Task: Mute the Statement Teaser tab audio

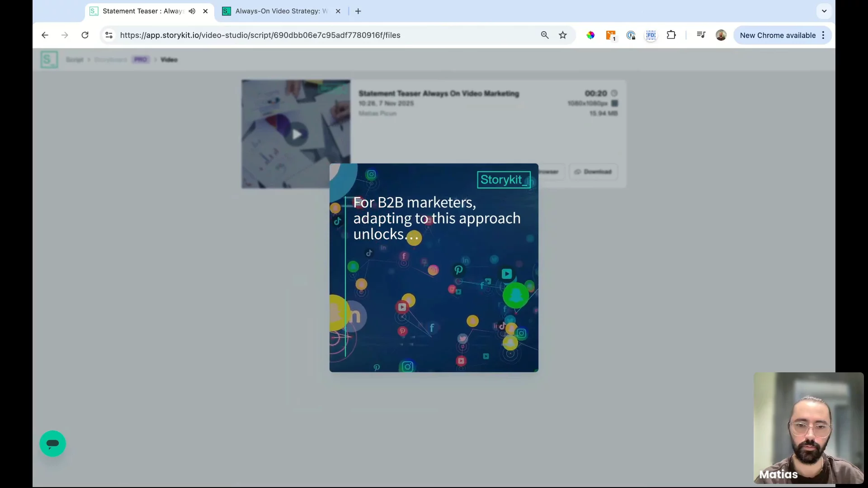Action: point(192,11)
